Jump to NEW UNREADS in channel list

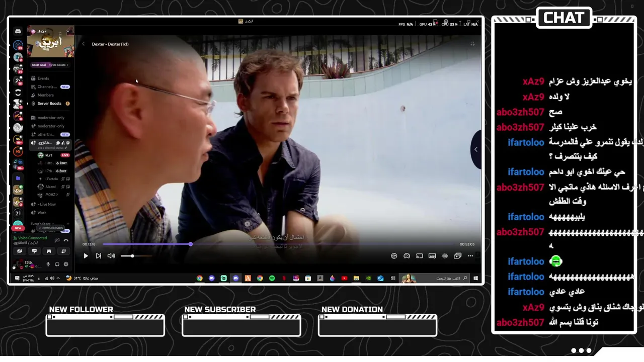click(x=51, y=228)
